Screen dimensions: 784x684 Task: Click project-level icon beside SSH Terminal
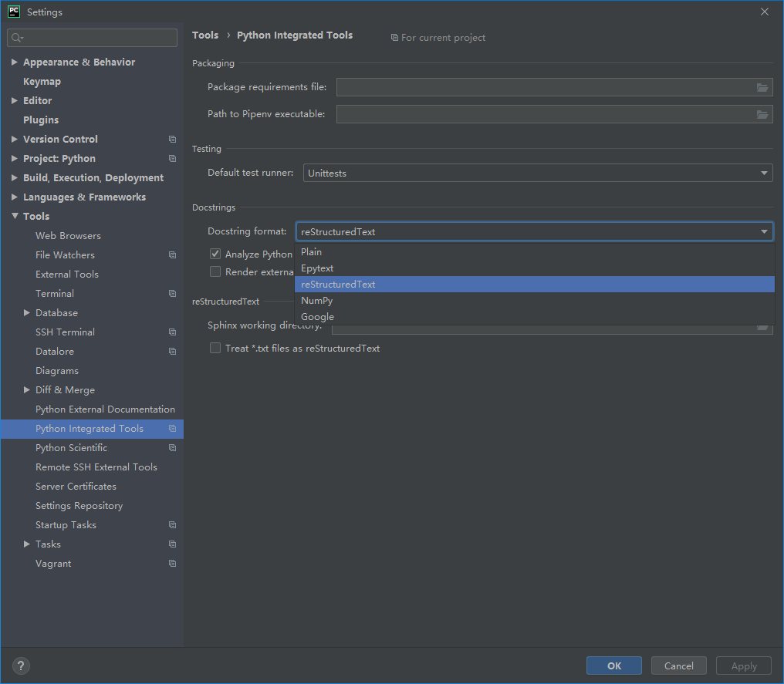173,332
